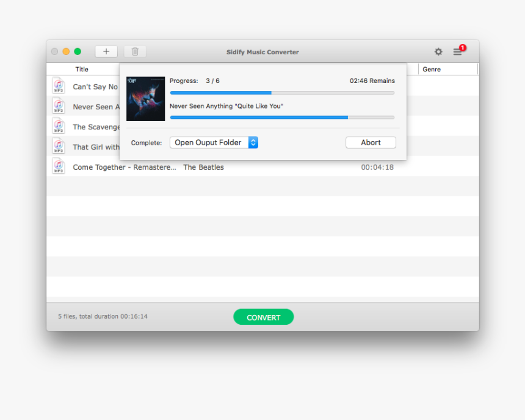Click the 00:04:18 duration value
The image size is (525, 420).
377,167
